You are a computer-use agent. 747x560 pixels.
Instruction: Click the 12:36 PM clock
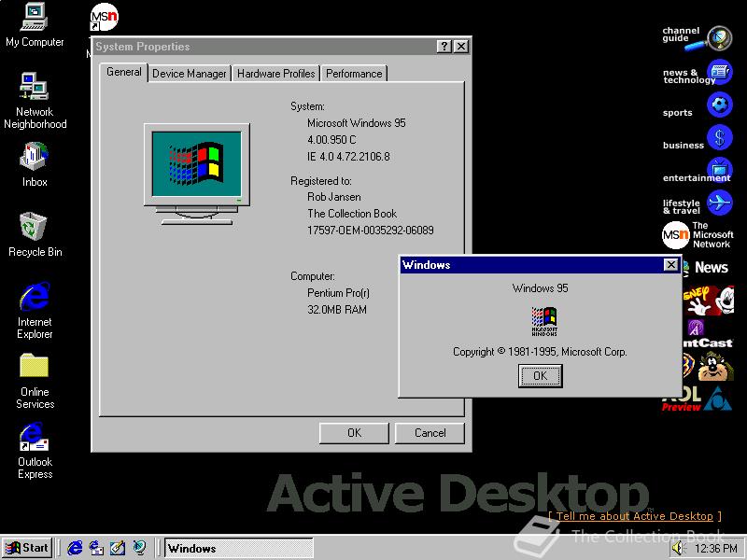715,549
